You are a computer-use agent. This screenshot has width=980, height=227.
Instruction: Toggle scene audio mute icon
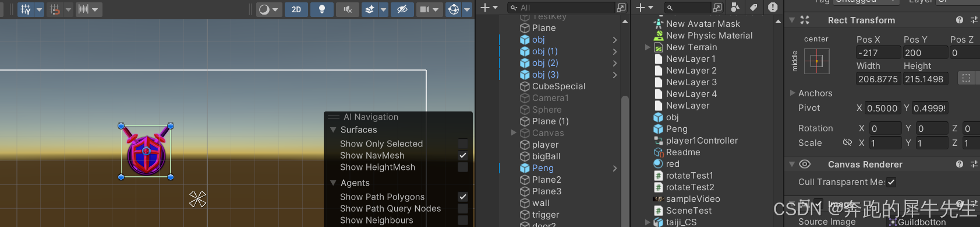click(348, 9)
